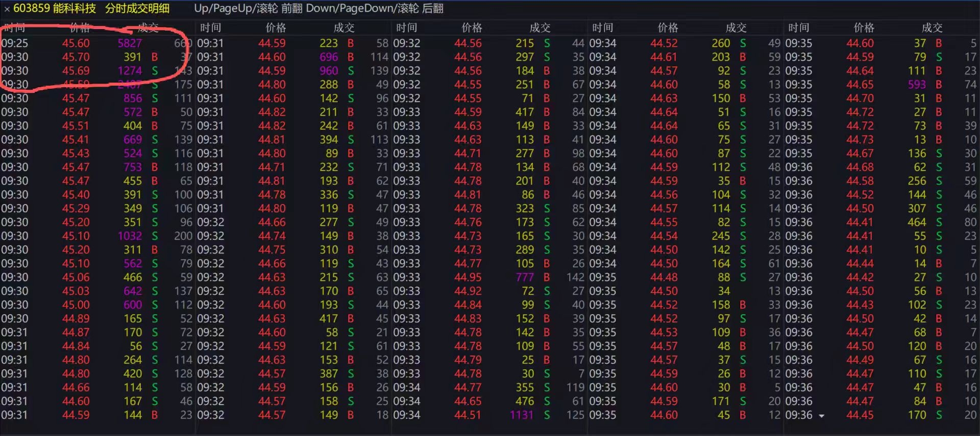This screenshot has width=980, height=436.
Task: Click volume 476
Action: click(x=525, y=401)
